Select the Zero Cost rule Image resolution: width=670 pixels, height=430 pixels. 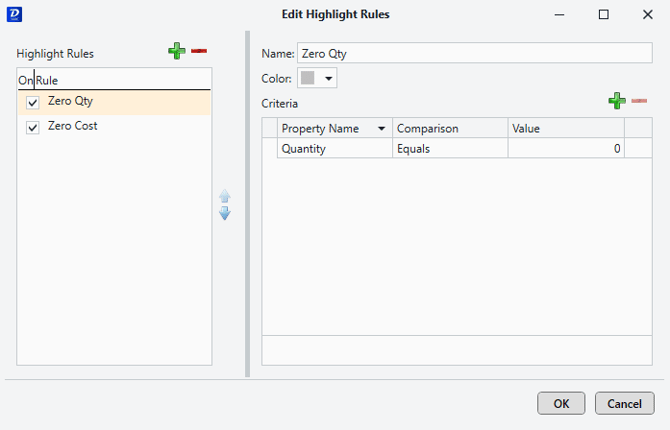click(x=73, y=127)
